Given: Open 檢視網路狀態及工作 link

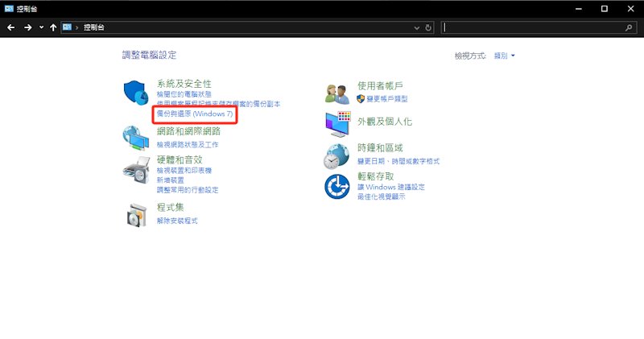Looking at the screenshot, I should coord(188,145).
